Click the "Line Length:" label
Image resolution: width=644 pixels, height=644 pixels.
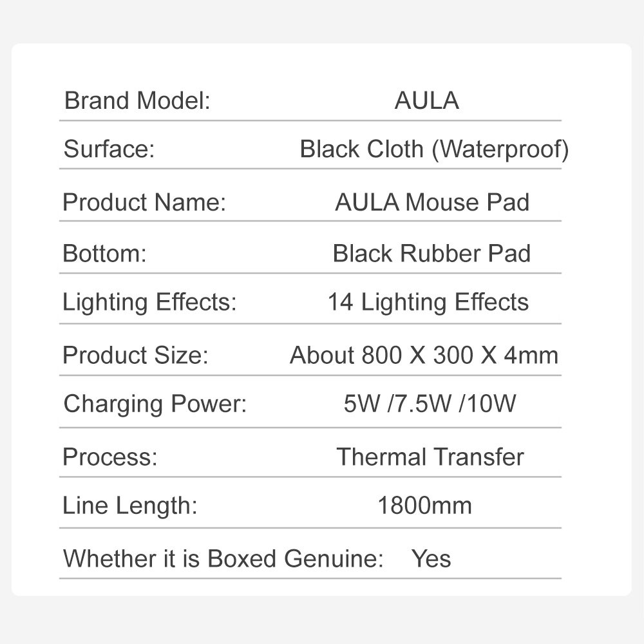tap(129, 506)
